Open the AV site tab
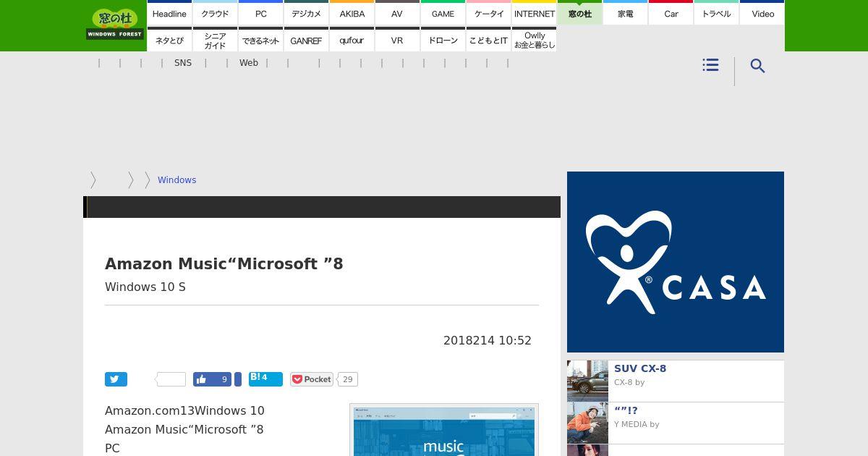 (397, 14)
